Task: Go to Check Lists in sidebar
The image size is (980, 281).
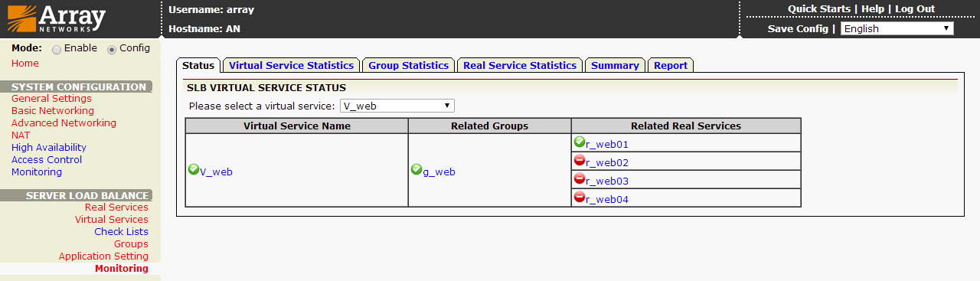Action: pyautogui.click(x=121, y=231)
